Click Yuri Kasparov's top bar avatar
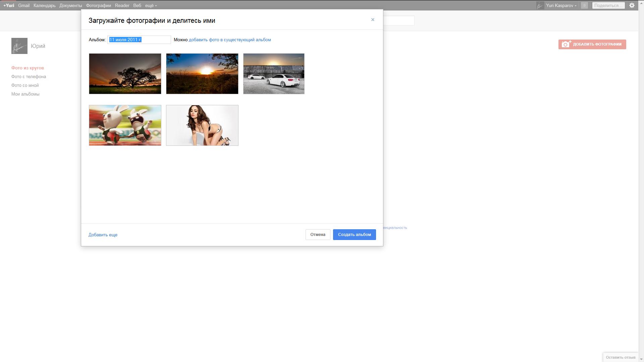This screenshot has height=362, width=644. pos(540,5)
